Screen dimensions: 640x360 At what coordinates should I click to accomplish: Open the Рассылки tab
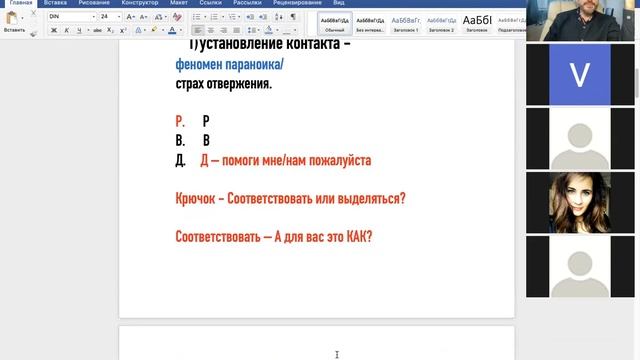point(247,3)
